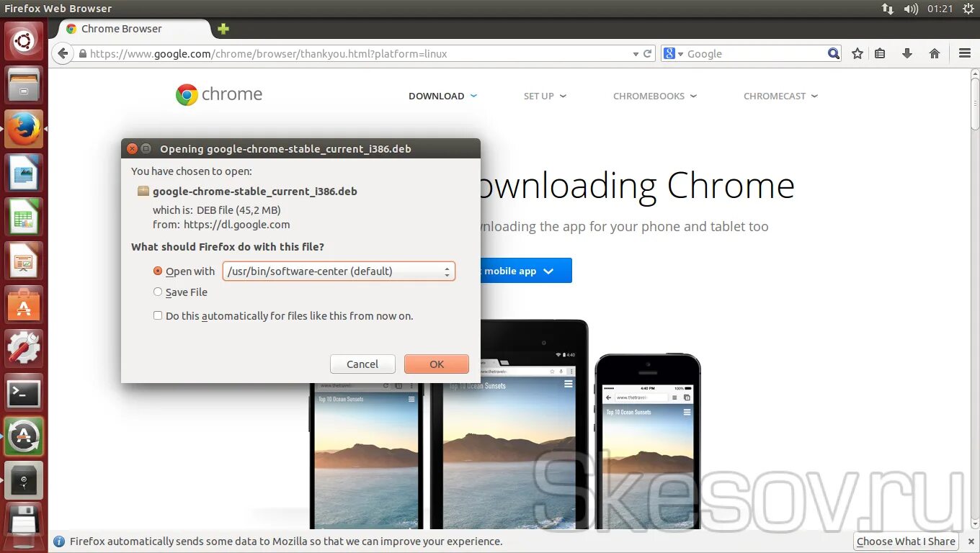
Task: Open Terminal from the launcher
Action: (x=24, y=392)
